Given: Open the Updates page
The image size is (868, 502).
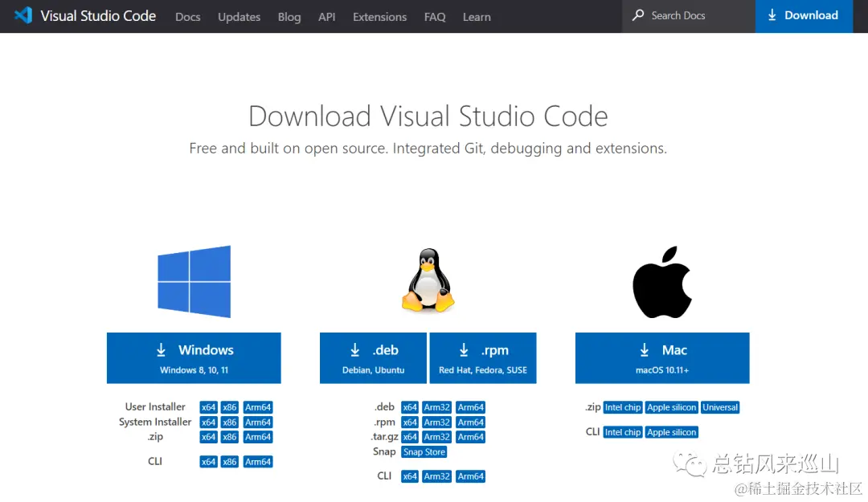Looking at the screenshot, I should [240, 17].
